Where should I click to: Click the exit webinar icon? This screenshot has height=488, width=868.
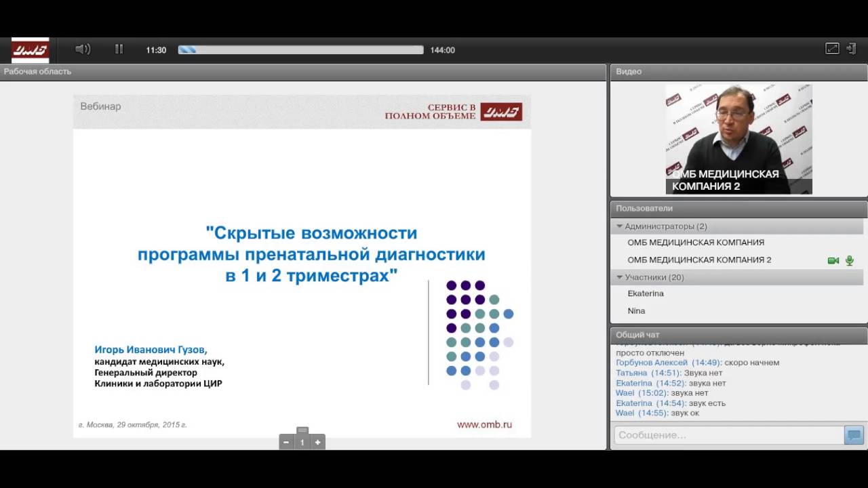click(852, 49)
